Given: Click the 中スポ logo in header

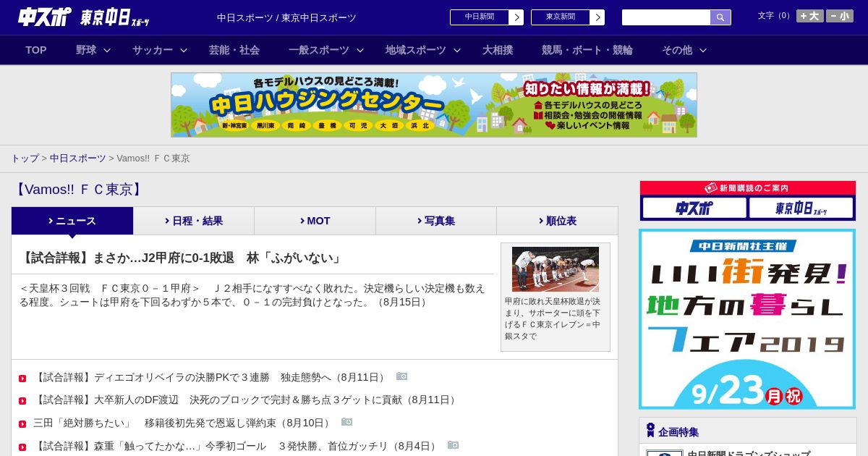Looking at the screenshot, I should [45, 17].
